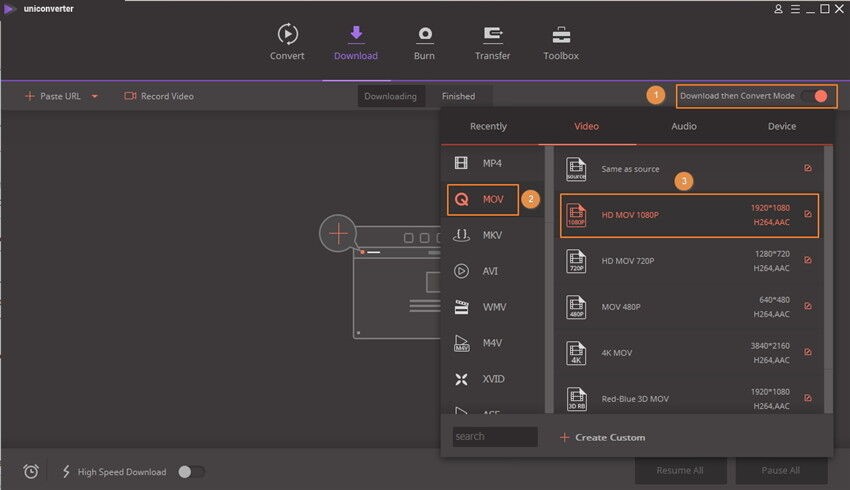Image resolution: width=850 pixels, height=490 pixels.
Task: Click the user account icon
Action: coord(779,9)
